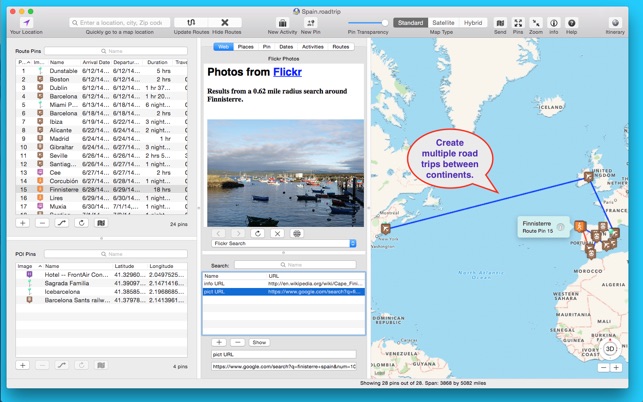This screenshot has width=643, height=402.
Task: Sort POI Pins by Image column header
Action: pos(30,266)
